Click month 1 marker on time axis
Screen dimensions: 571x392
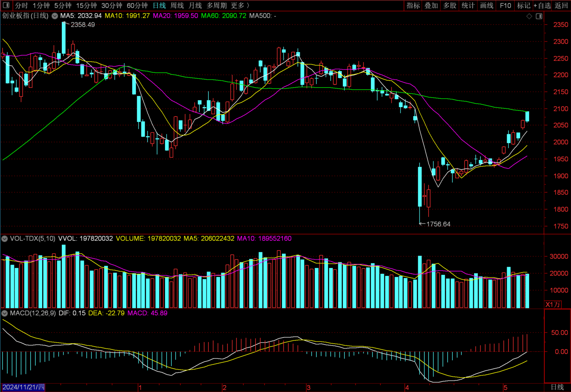click(x=140, y=388)
